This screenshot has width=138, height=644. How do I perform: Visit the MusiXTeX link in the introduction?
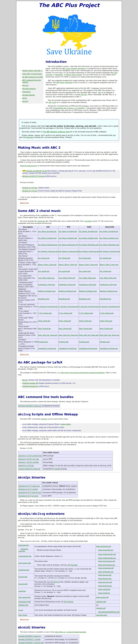click(59, 74)
